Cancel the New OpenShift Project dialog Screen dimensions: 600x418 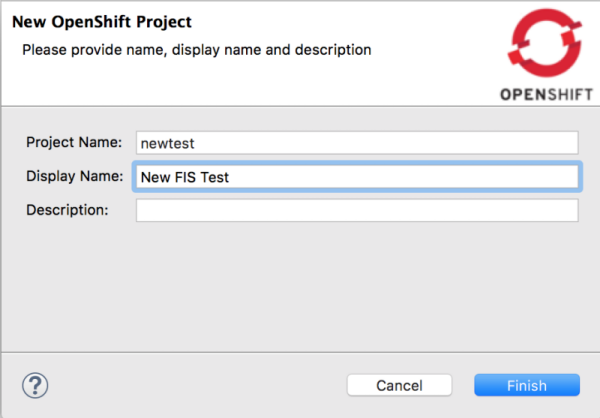399,385
